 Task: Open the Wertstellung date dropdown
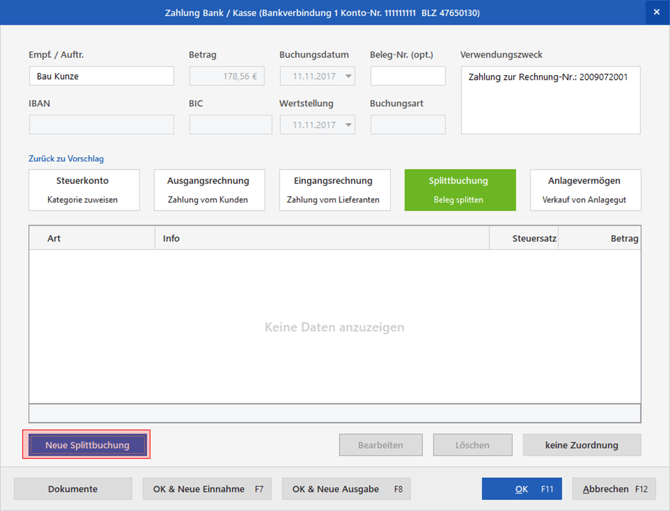pyautogui.click(x=348, y=125)
